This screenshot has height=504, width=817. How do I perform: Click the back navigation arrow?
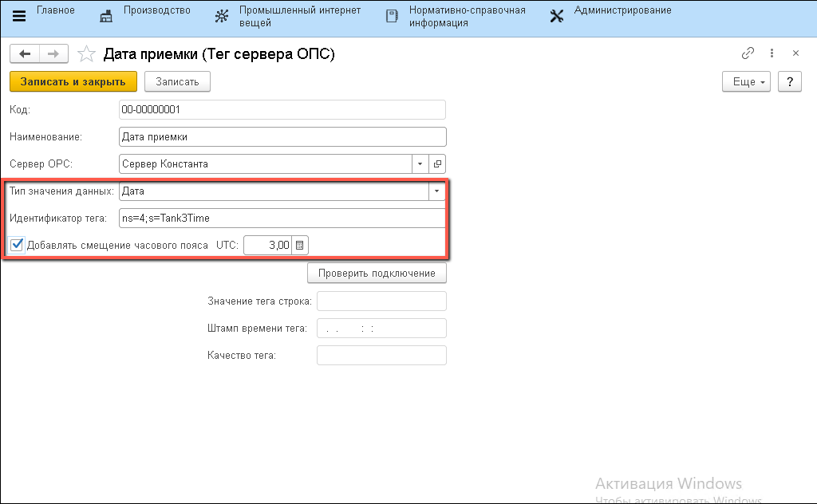tap(25, 53)
